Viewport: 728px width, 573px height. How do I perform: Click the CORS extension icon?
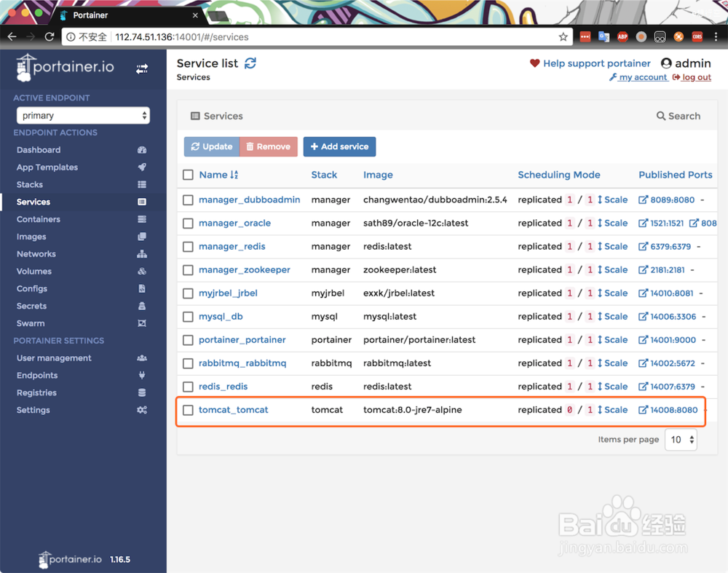[697, 36]
